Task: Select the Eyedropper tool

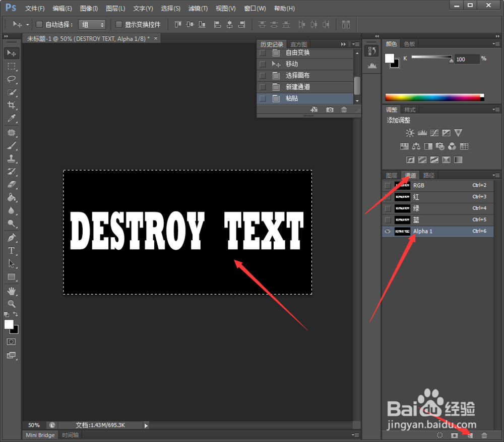Action: click(12, 118)
